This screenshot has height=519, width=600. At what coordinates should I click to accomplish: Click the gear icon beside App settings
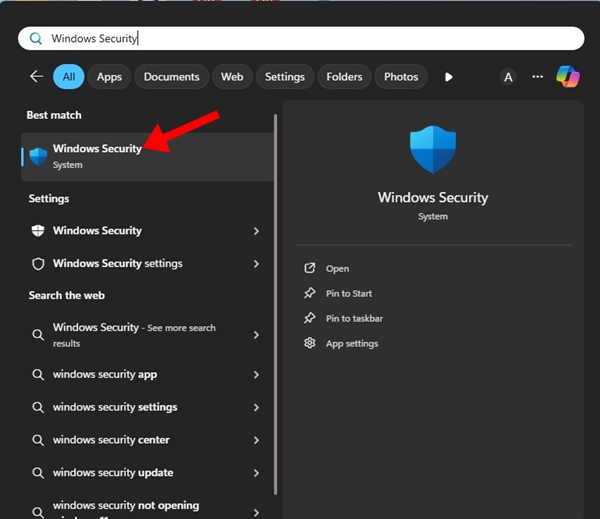pyautogui.click(x=310, y=343)
